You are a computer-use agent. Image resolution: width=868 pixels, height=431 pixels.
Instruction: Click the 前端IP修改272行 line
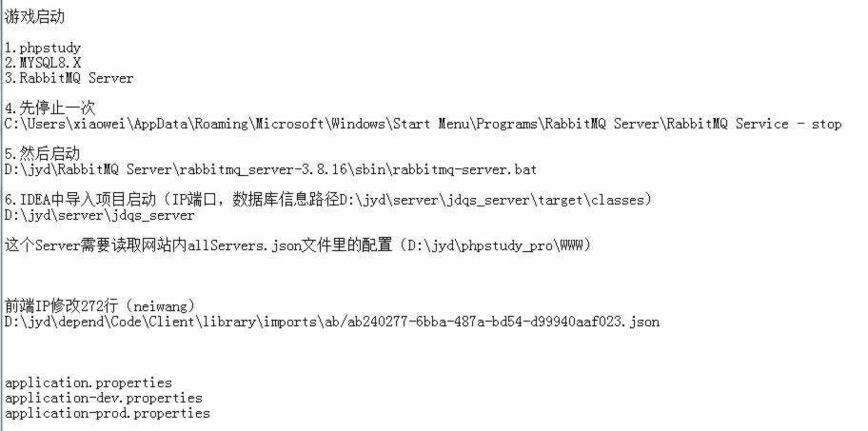100,305
